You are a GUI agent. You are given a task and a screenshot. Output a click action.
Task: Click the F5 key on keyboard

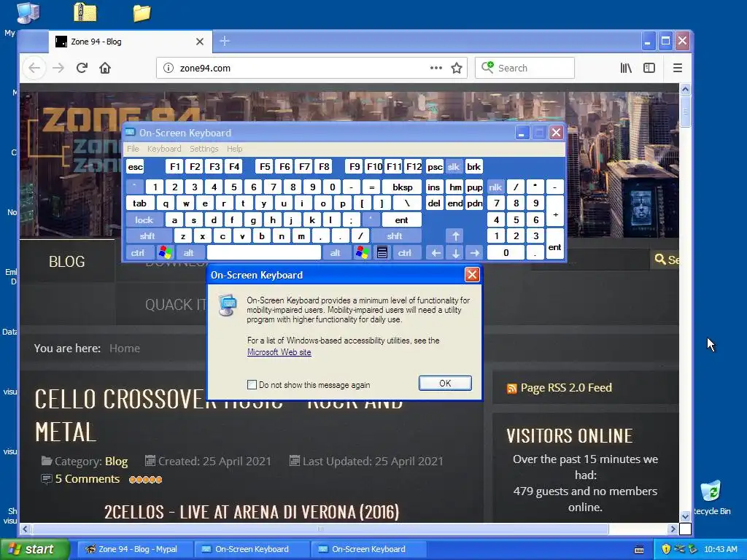tap(265, 167)
